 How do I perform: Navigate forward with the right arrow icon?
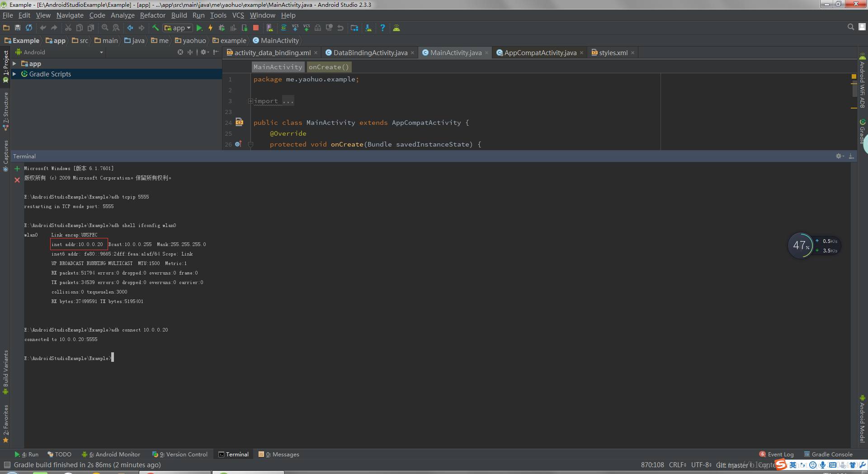click(x=142, y=28)
